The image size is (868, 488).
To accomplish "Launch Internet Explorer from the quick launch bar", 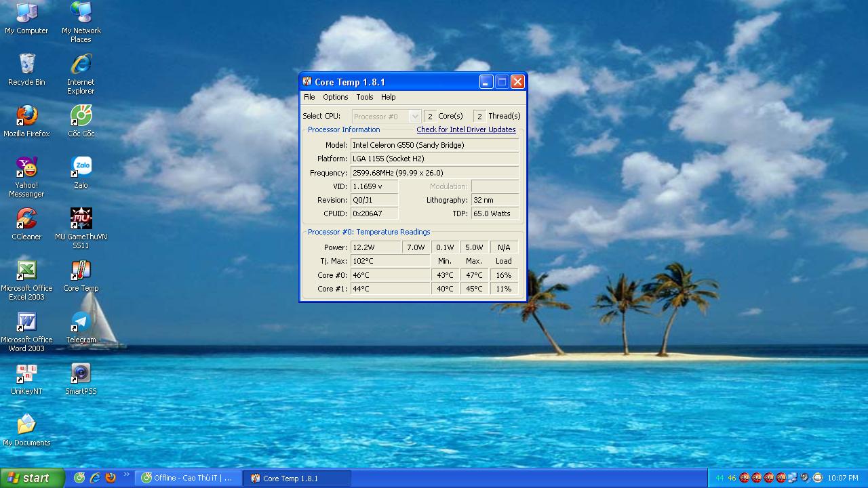I will (x=95, y=478).
